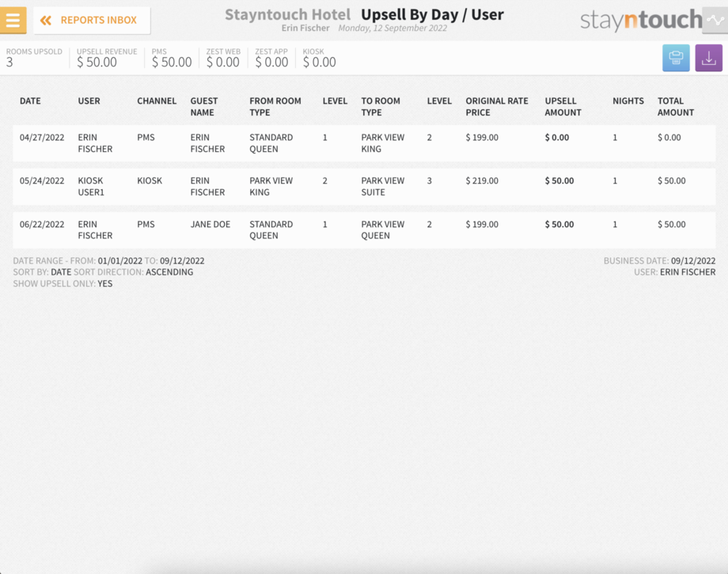Click the Zest Web $ 0.00 total

223,63
